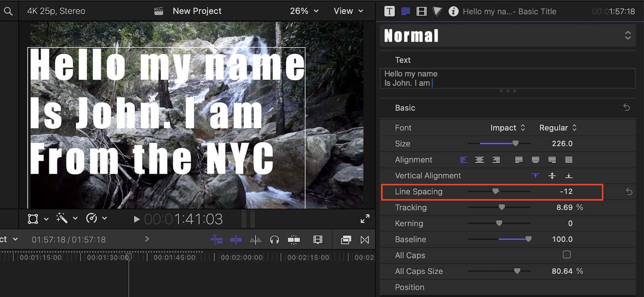Click the Tracking value 8.69
Viewport: 644px width, 297px height.
pyautogui.click(x=564, y=207)
